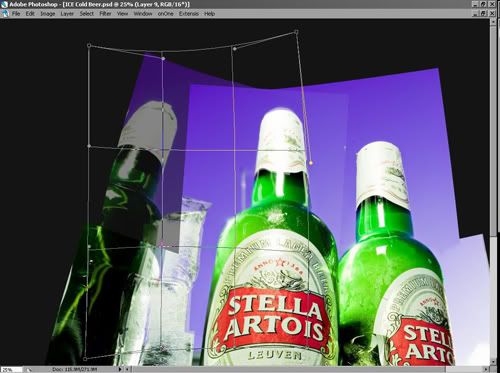Open the Select menu

87,14
